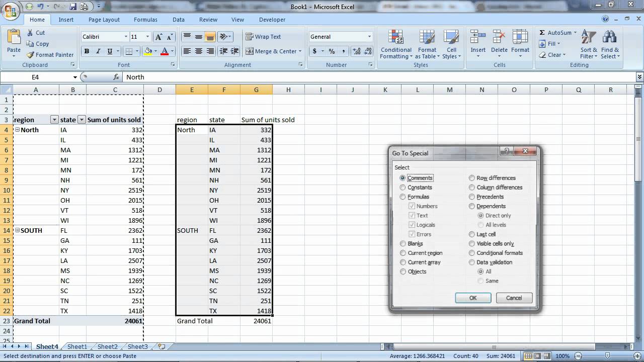Open the fill color yellow swatch
This screenshot has width=644, height=362.
(x=148, y=51)
